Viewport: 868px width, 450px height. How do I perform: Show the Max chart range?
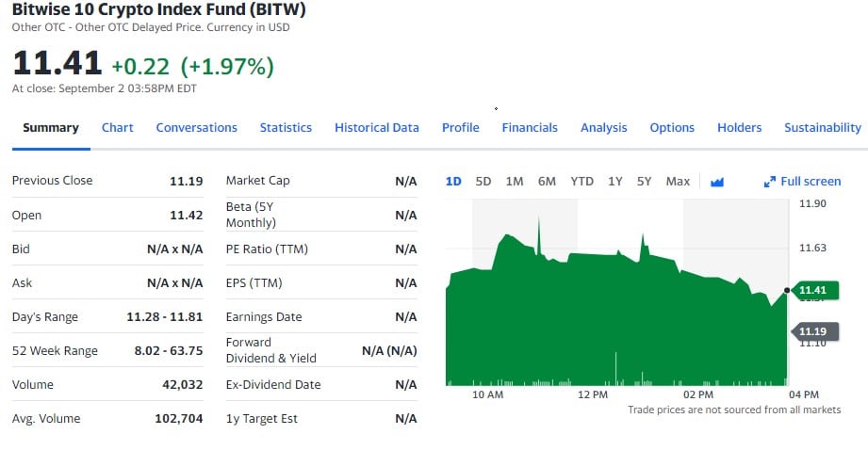679,182
